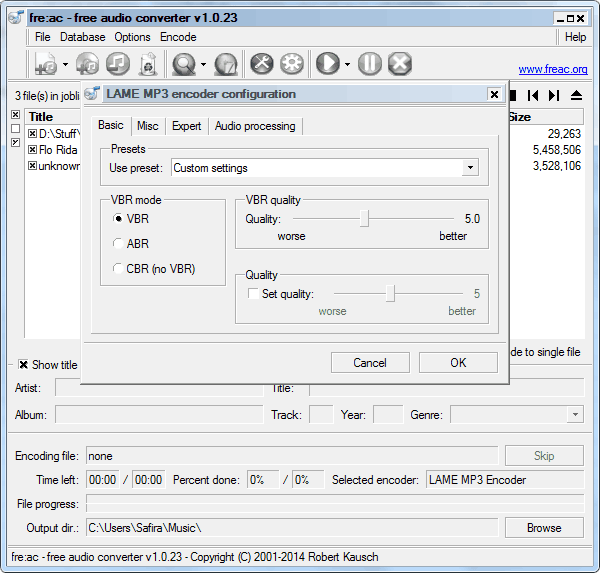Screen dimensions: 600x573
Task: Open add-files dropdown arrow in toolbar
Action: [65, 64]
